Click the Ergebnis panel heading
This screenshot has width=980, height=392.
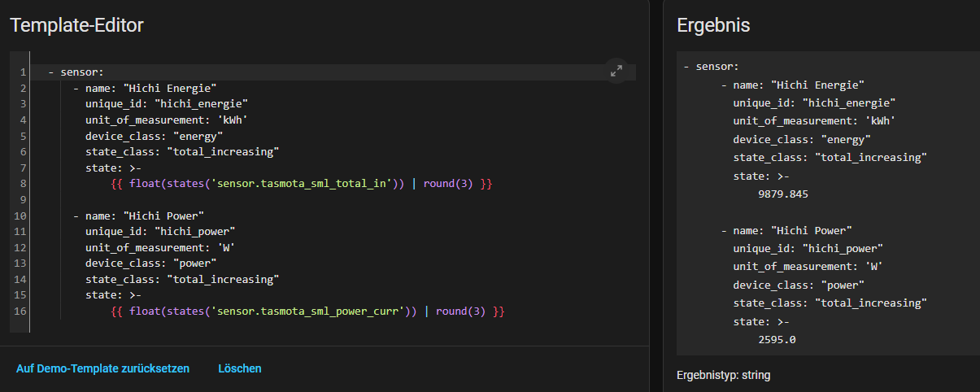(713, 25)
